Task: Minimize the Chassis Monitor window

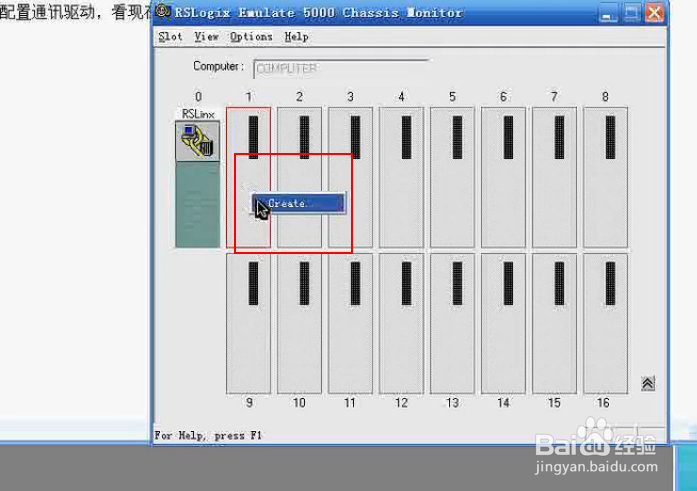Action: pyautogui.click(x=608, y=13)
